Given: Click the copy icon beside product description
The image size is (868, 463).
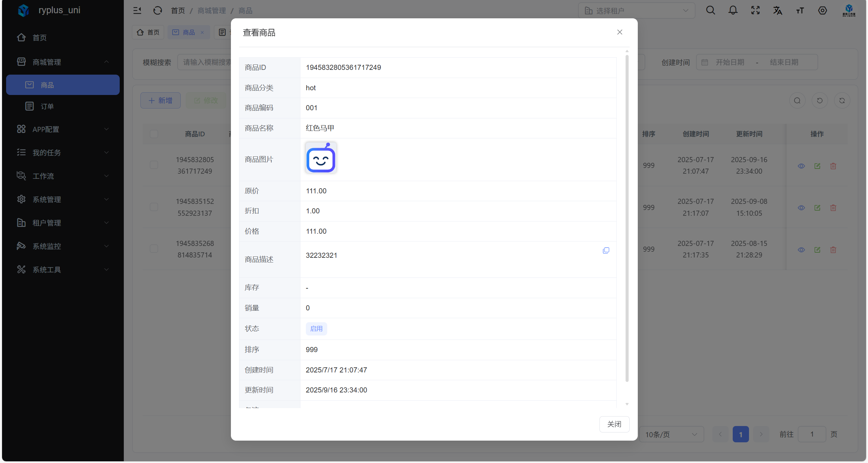Looking at the screenshot, I should click(x=606, y=250).
